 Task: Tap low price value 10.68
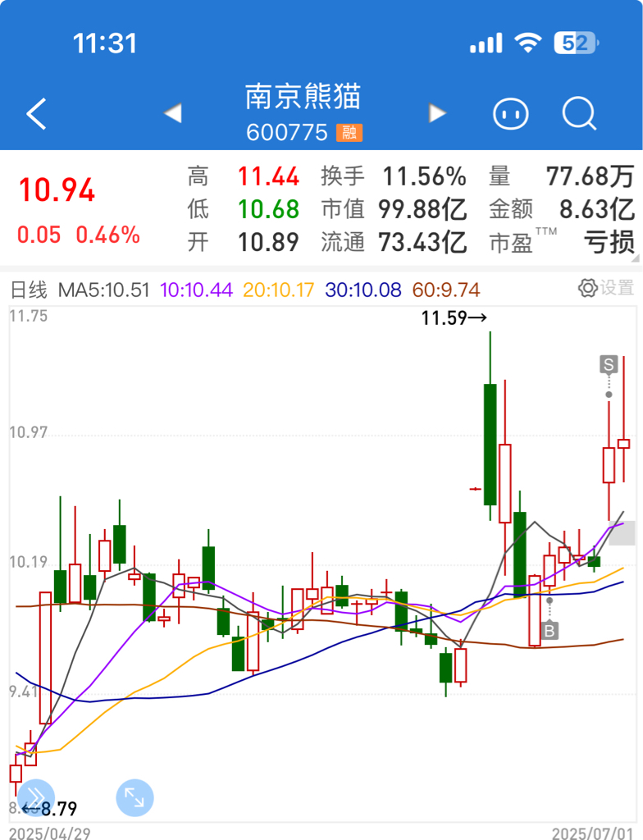click(268, 209)
